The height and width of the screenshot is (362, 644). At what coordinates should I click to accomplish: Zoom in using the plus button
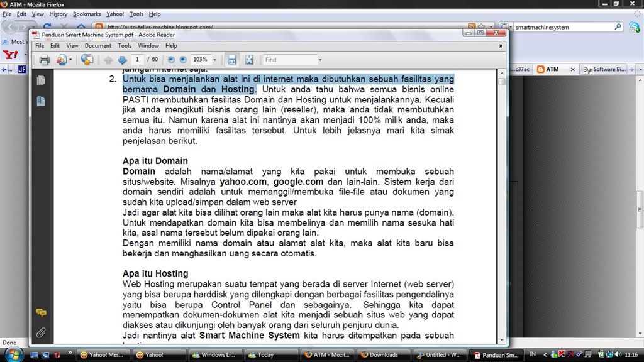(x=183, y=60)
